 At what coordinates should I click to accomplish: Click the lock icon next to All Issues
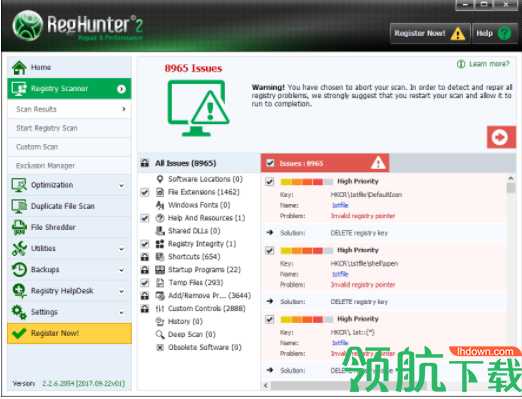click(145, 163)
